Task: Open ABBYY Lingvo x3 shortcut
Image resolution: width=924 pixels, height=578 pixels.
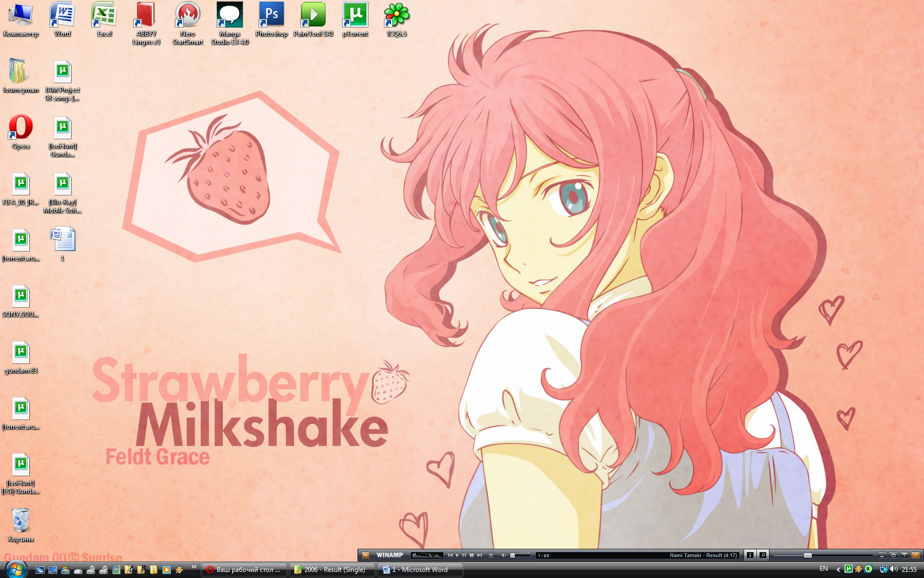Action: 146,24
